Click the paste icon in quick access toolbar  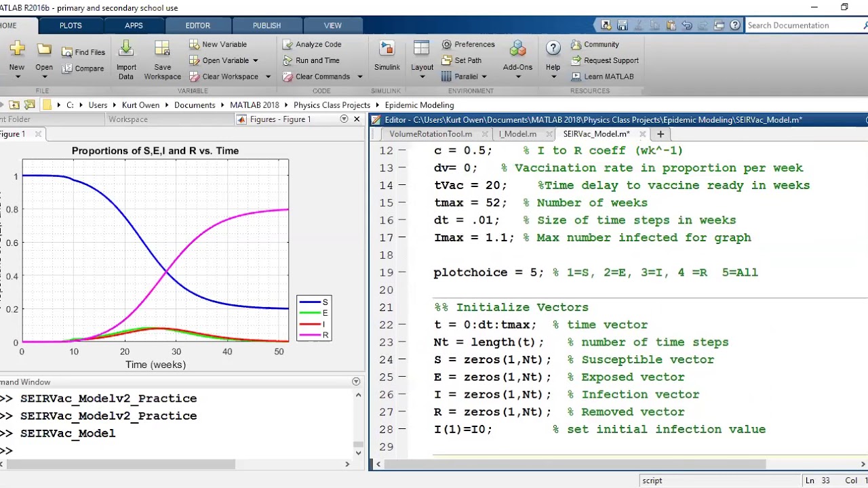(671, 25)
